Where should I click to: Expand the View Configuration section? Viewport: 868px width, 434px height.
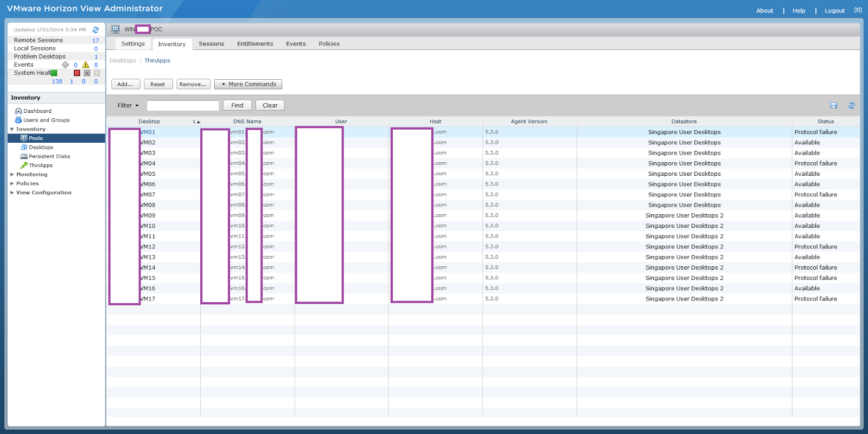pyautogui.click(x=12, y=193)
